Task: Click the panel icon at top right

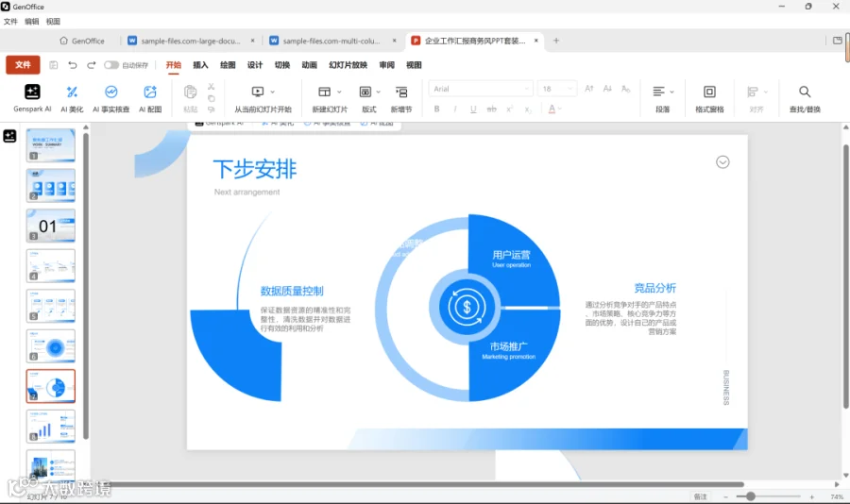Action: 838,41
